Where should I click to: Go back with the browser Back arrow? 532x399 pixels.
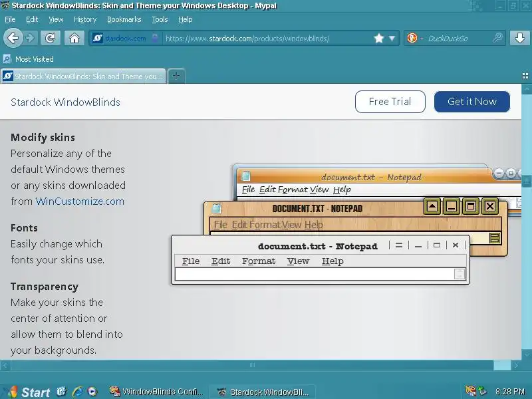coord(13,38)
